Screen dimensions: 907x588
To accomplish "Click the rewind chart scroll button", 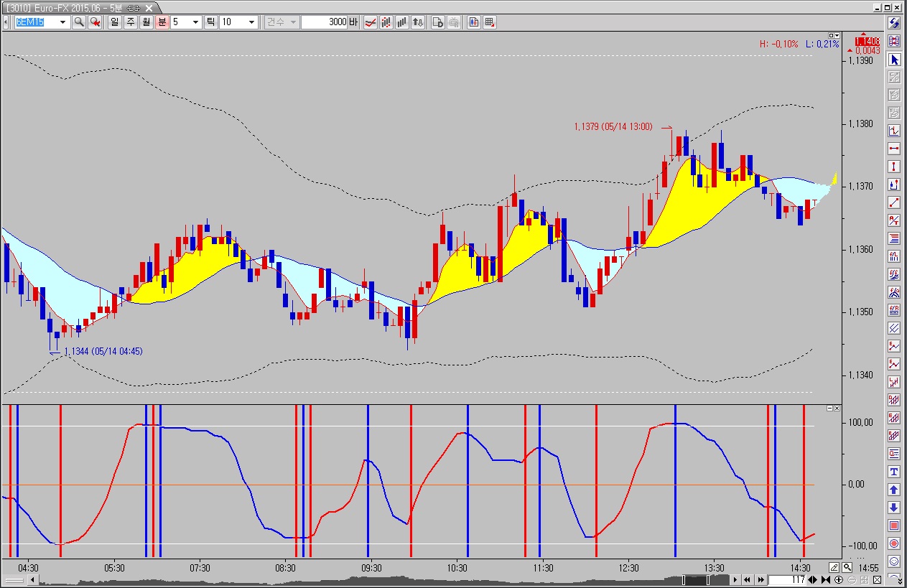I will pyautogui.click(x=748, y=580).
